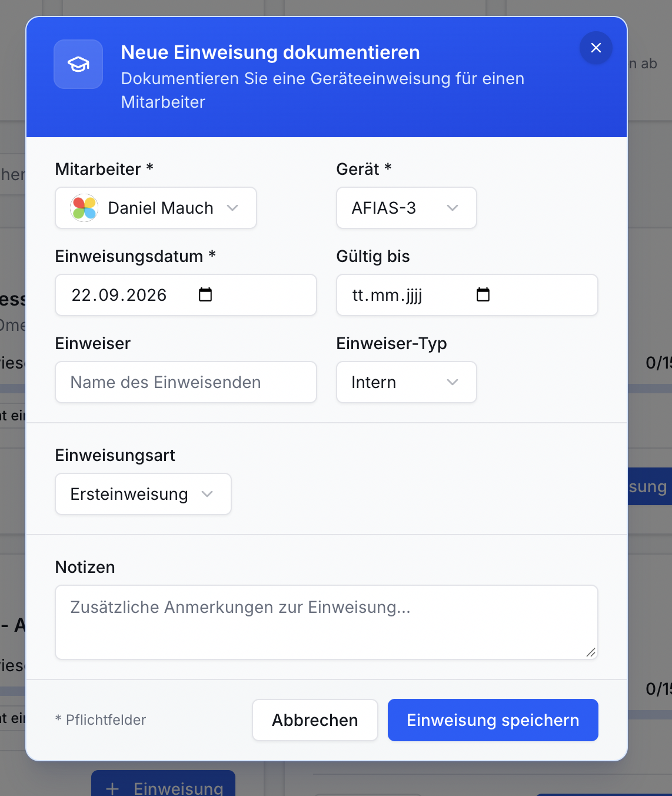672x796 pixels.
Task: Focus the Notizen text area
Action: [x=327, y=622]
